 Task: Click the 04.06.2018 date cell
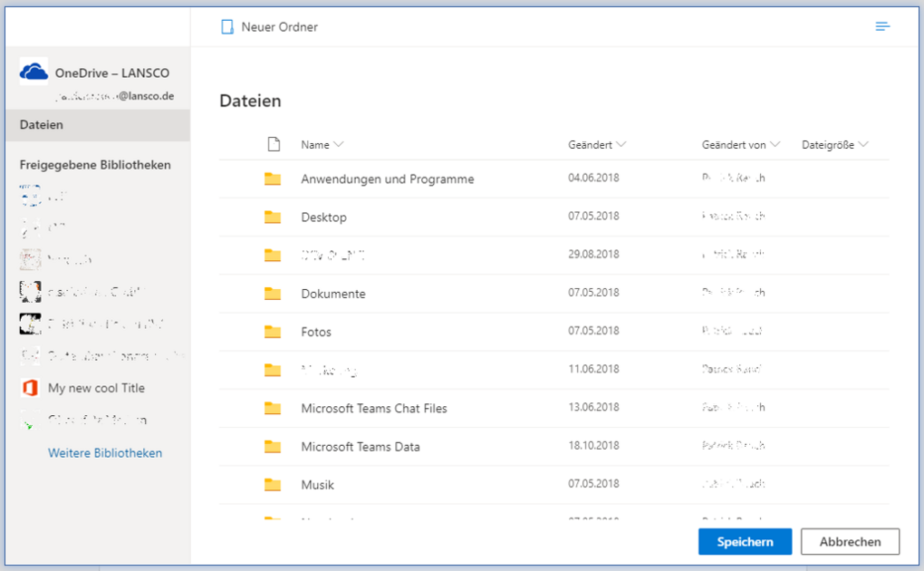tap(593, 178)
